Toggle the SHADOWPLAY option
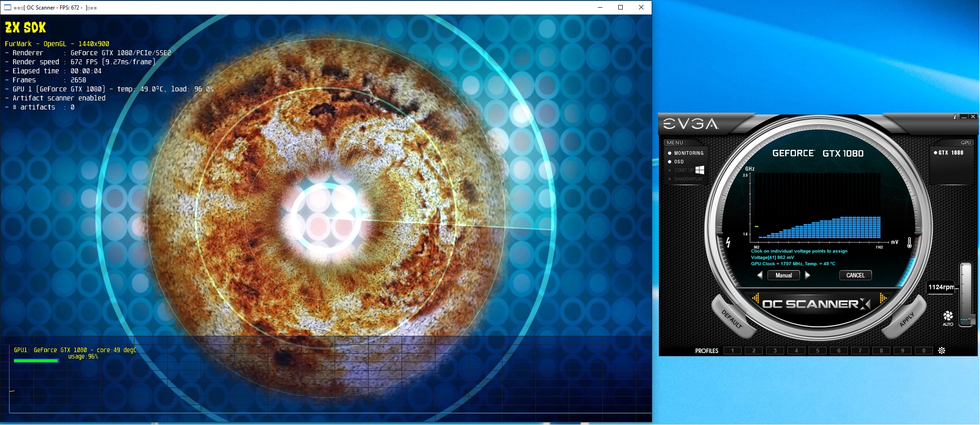Viewport: 980px width, 425px height. click(686, 179)
